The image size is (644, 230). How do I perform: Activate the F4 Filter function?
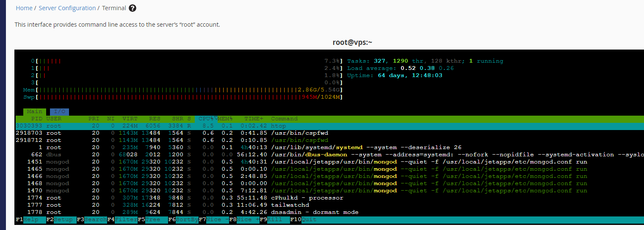[122, 219]
